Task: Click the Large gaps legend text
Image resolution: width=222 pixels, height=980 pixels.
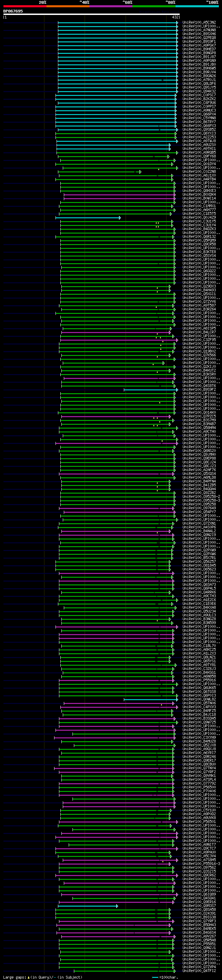Action: coord(43,977)
